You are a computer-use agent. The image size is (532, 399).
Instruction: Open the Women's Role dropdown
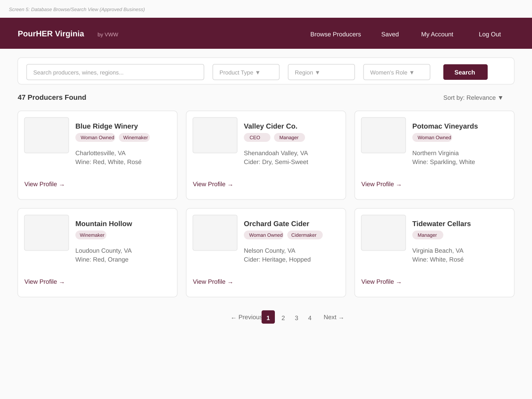397,72
